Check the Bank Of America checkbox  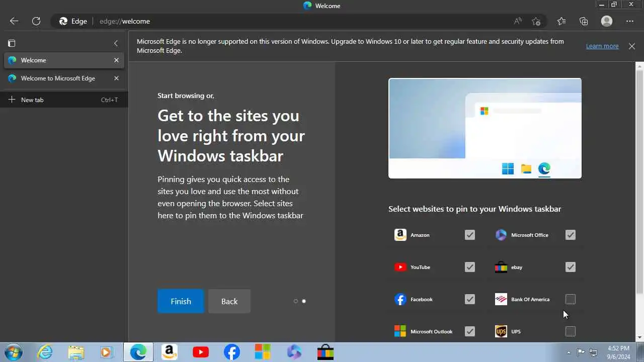(571, 299)
